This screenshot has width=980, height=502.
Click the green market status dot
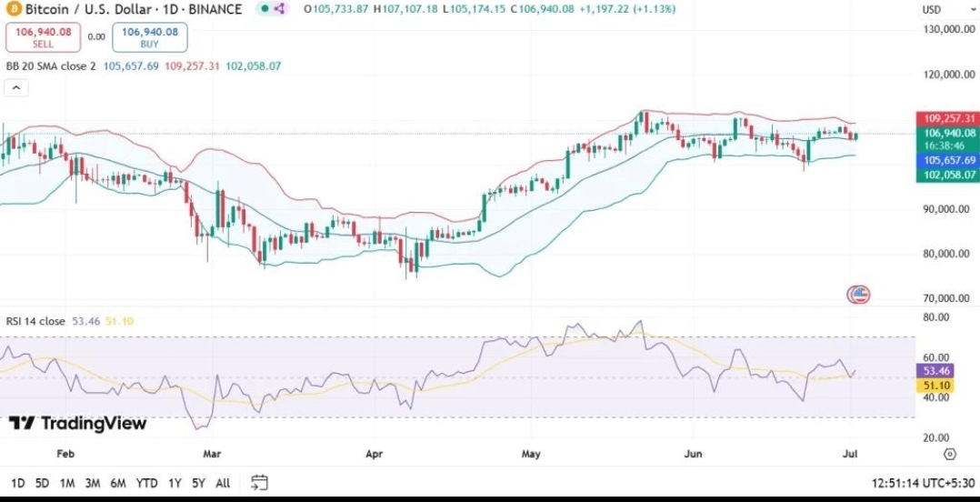point(263,9)
